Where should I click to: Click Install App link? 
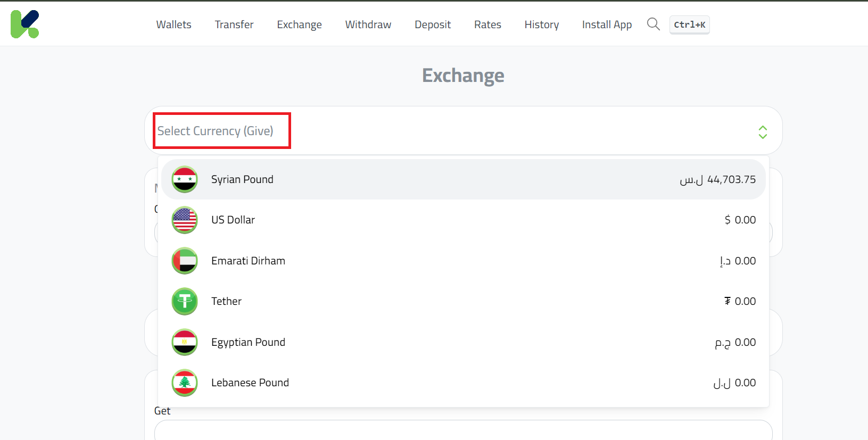pyautogui.click(x=607, y=24)
